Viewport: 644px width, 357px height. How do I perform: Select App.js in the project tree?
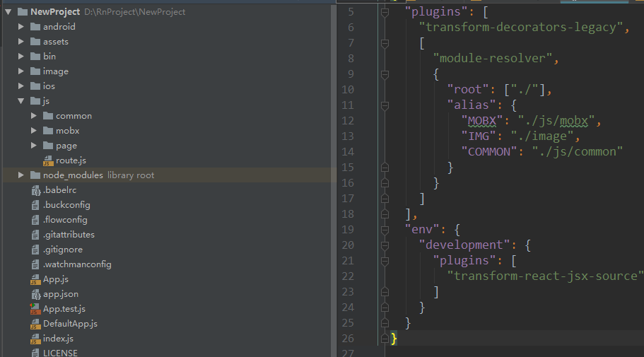pos(56,279)
